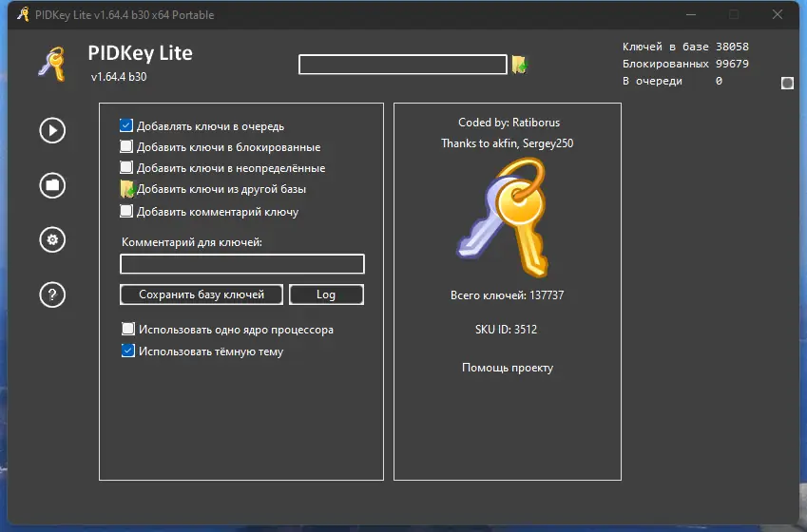Minimize the PIDKey Lite window
Viewport: 807px width, 532px height.
tap(691, 14)
